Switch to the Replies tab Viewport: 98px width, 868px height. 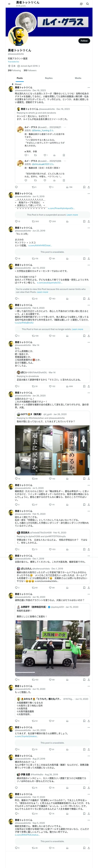(49, 78)
